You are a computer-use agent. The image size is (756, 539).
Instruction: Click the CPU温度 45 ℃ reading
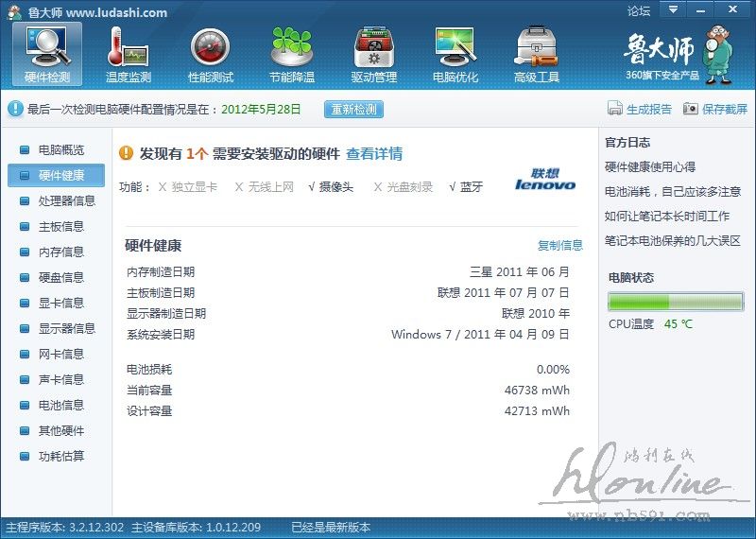click(650, 324)
